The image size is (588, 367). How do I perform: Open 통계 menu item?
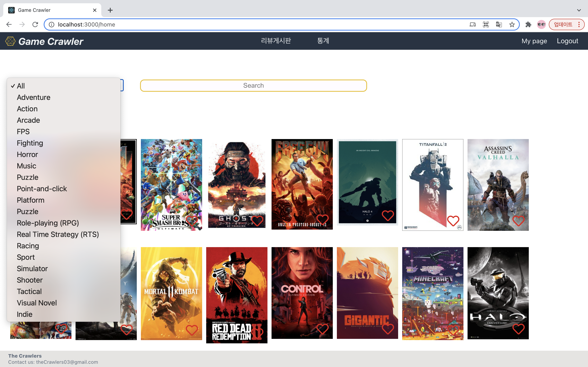(323, 41)
